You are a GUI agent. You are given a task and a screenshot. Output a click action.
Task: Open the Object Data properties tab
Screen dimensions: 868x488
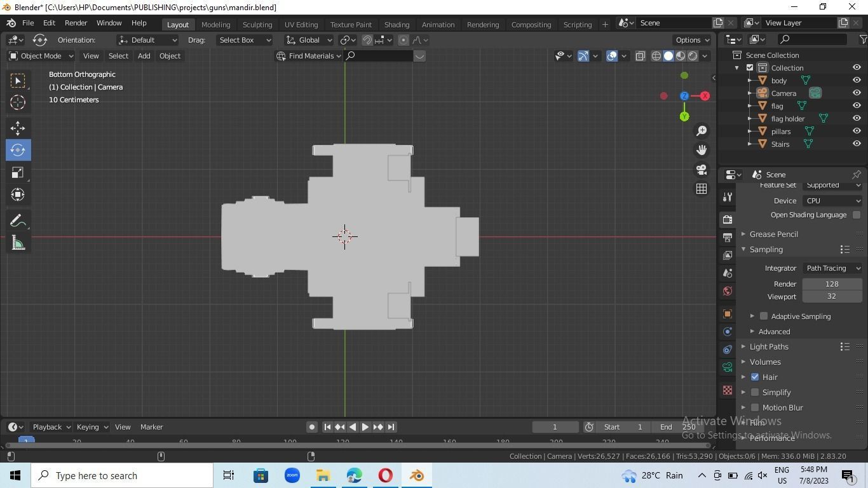(728, 367)
